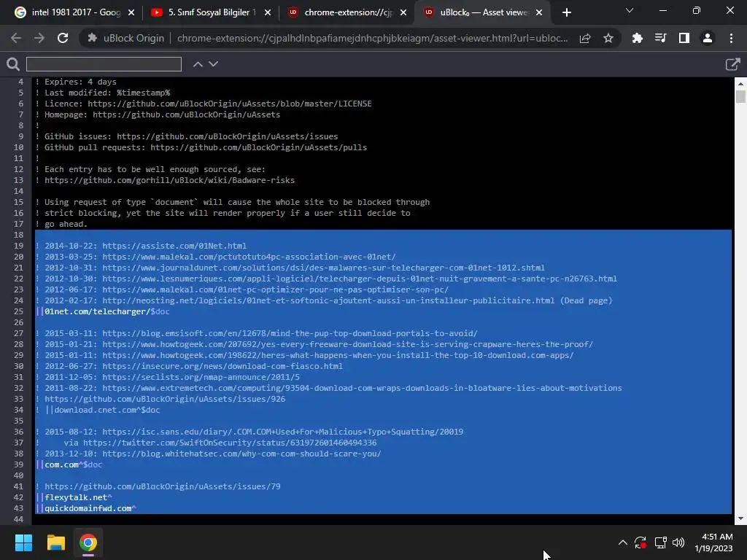Click the uAssets/issues/79 URL line

(x=158, y=486)
